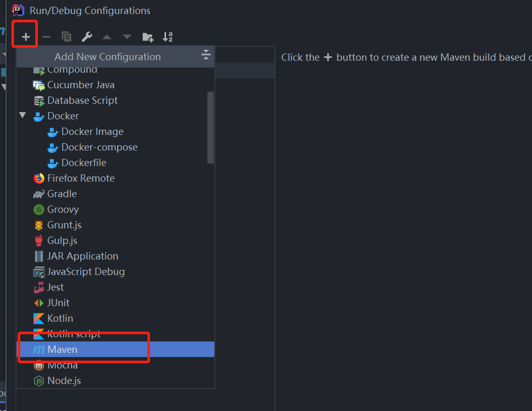Click the Node.js hexagon icon
Viewport: 532px width, 411px height.
pos(39,381)
